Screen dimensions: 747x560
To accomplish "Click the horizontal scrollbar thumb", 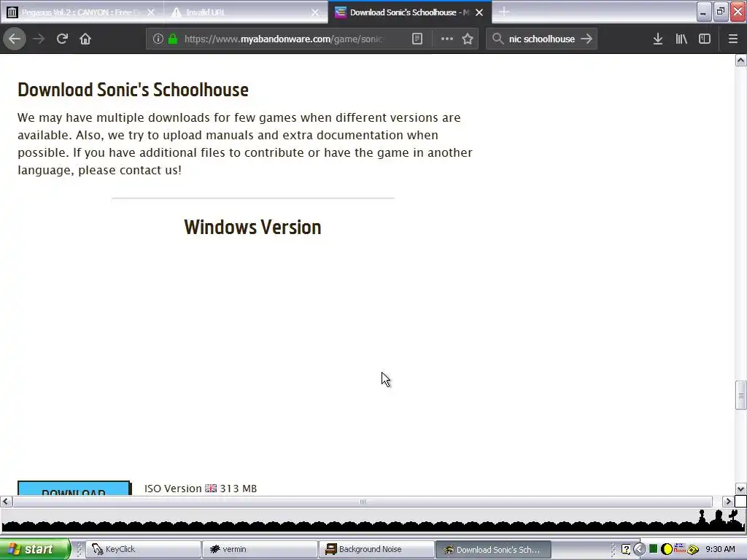I will 363,502.
